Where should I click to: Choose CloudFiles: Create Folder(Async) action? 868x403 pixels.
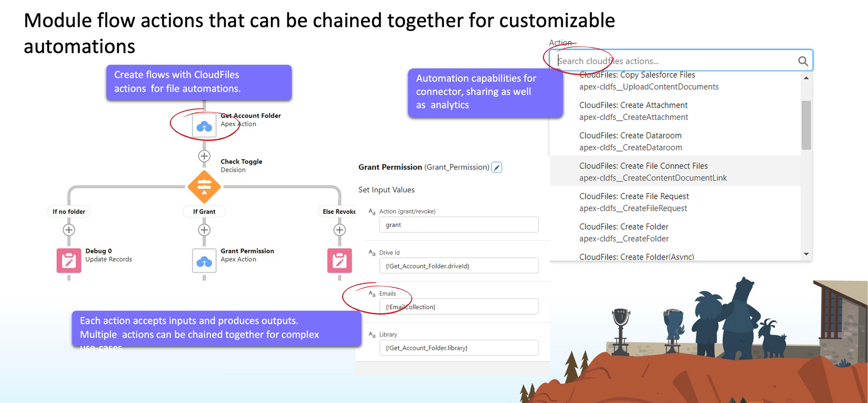pyautogui.click(x=675, y=256)
